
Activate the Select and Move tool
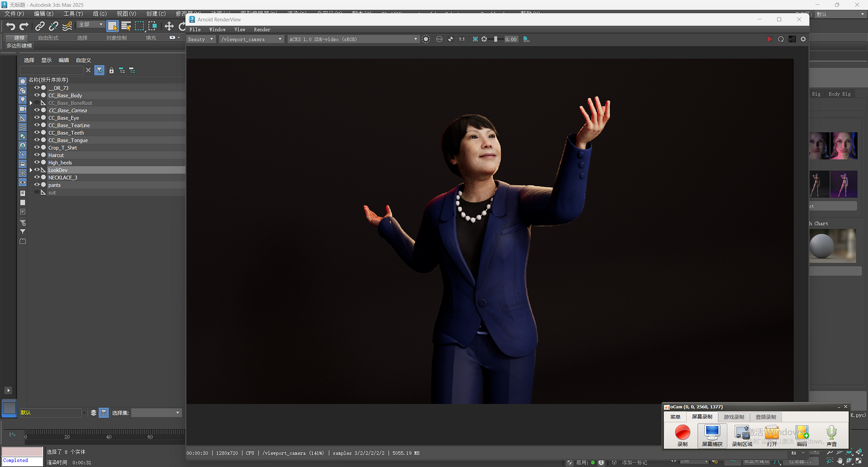169,26
